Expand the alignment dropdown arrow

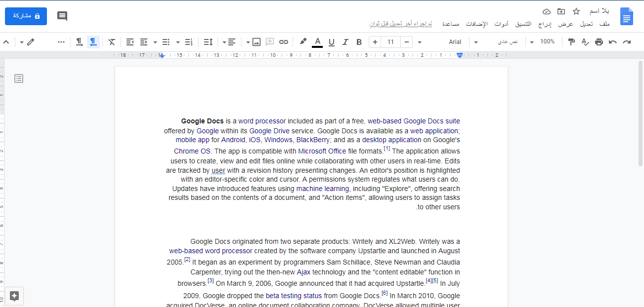[224, 42]
